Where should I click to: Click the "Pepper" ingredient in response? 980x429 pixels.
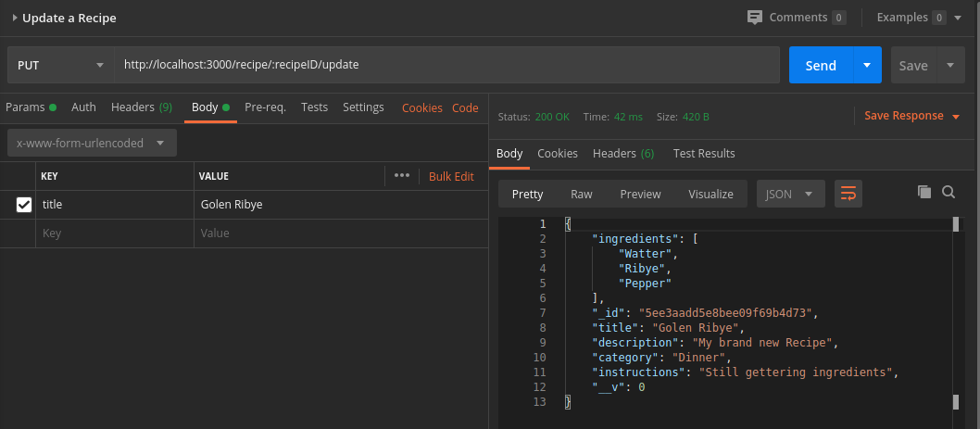(x=645, y=284)
